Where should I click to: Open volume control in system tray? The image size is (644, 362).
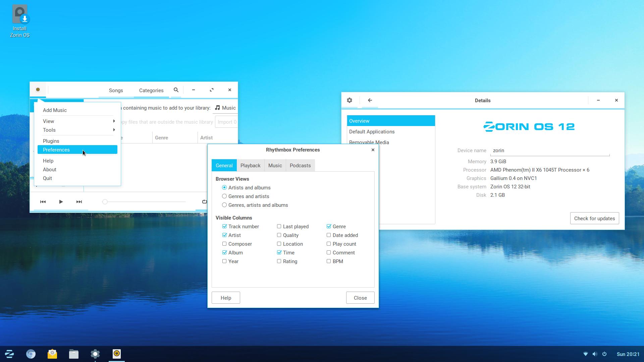point(595,354)
